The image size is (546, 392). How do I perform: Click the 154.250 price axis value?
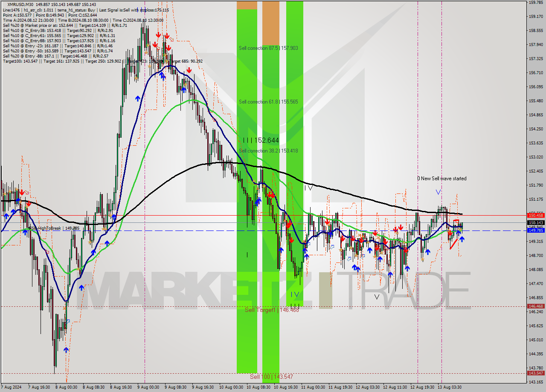pyautogui.click(x=535, y=129)
